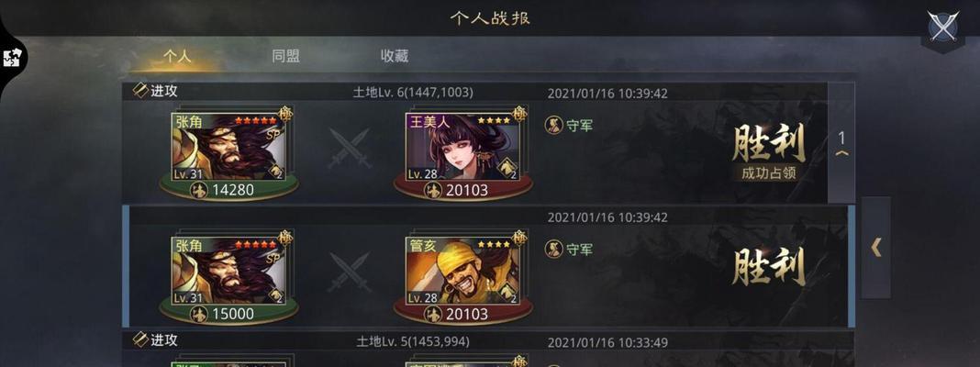Click the 守军 icon in second report
The height and width of the screenshot is (367, 980).
pos(553,249)
